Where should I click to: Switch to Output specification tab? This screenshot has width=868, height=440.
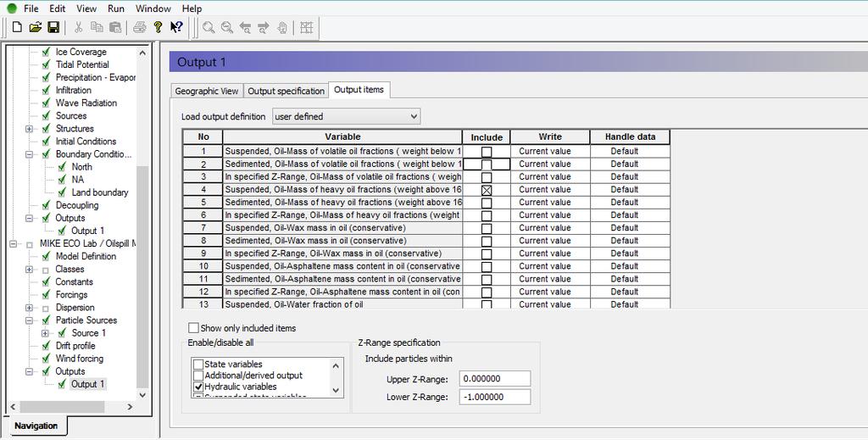pos(286,91)
